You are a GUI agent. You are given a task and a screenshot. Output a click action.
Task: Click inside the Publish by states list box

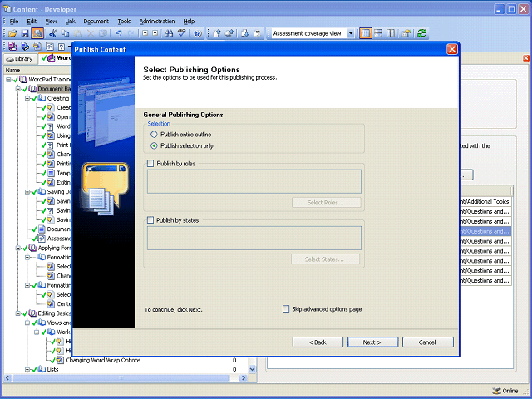pos(254,239)
